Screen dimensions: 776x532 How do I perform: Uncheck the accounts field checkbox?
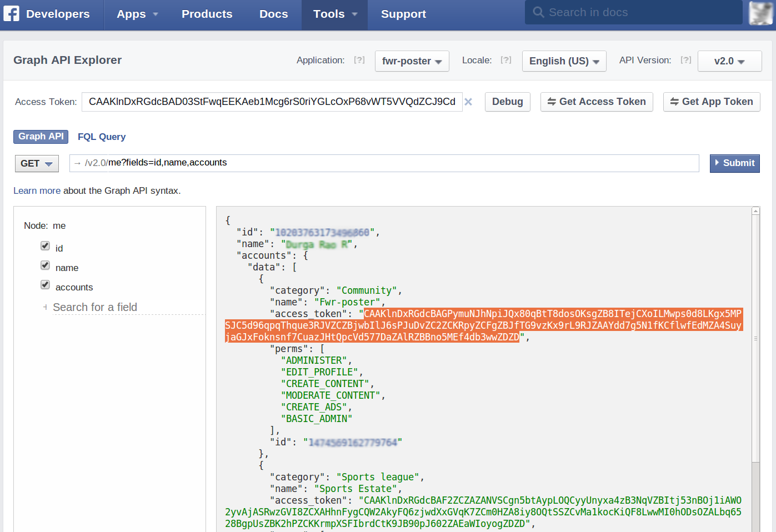click(x=45, y=284)
